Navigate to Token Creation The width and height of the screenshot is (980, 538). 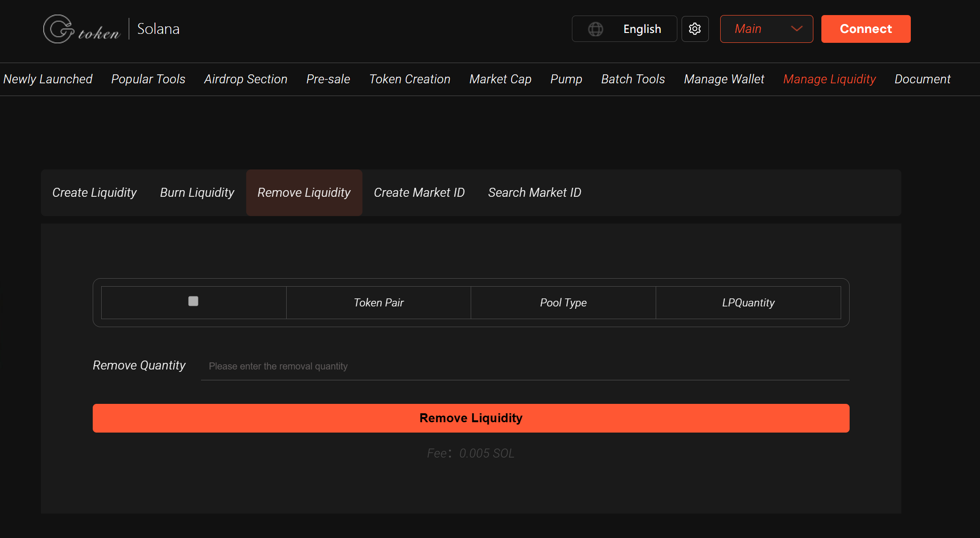pos(410,79)
